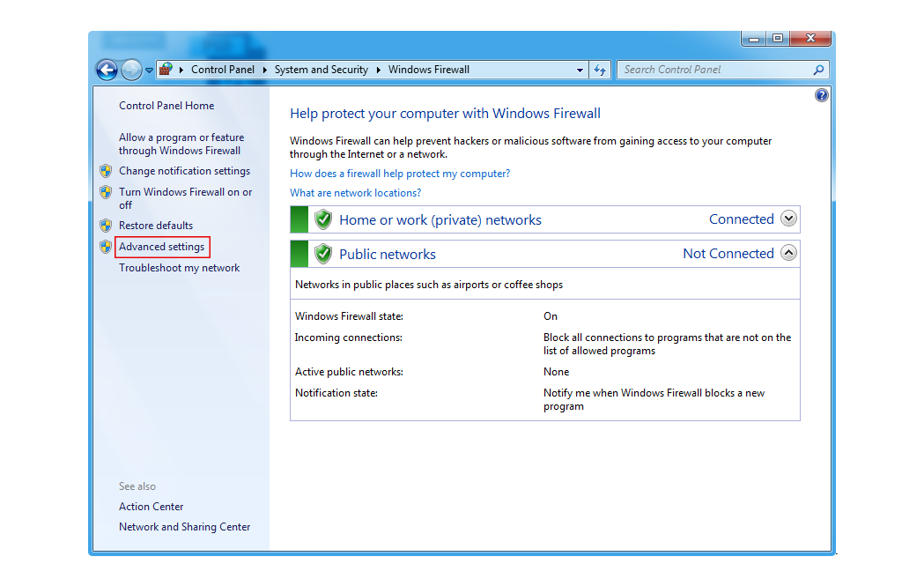Screen dimensions: 924x586
Task: Click green shield icon for Home or work networks
Action: (323, 219)
